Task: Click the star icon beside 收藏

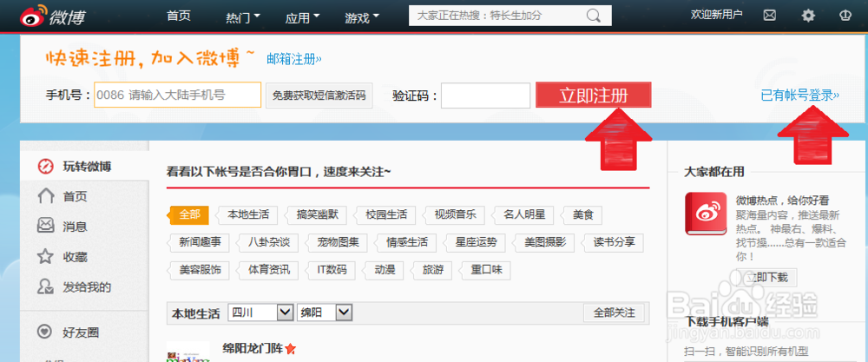Action: tap(45, 256)
